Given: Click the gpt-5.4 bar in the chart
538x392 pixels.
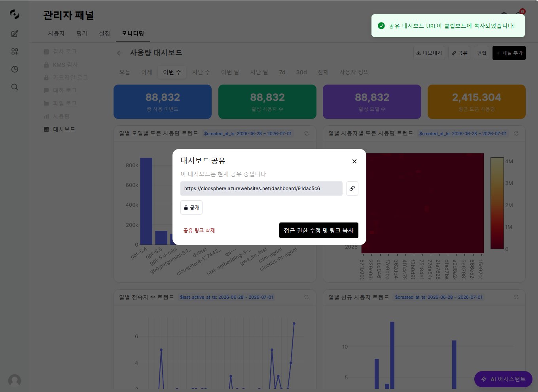Looking at the screenshot, I should tap(146, 201).
